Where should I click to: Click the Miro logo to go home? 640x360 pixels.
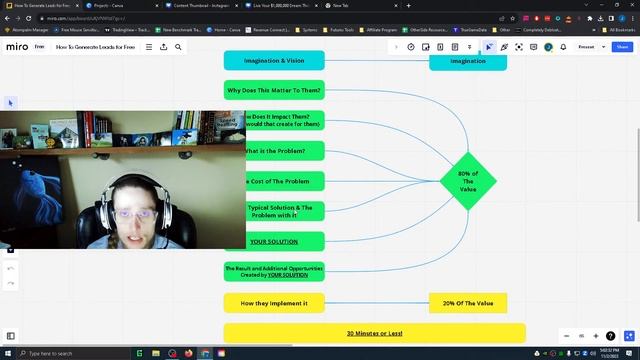click(17, 47)
